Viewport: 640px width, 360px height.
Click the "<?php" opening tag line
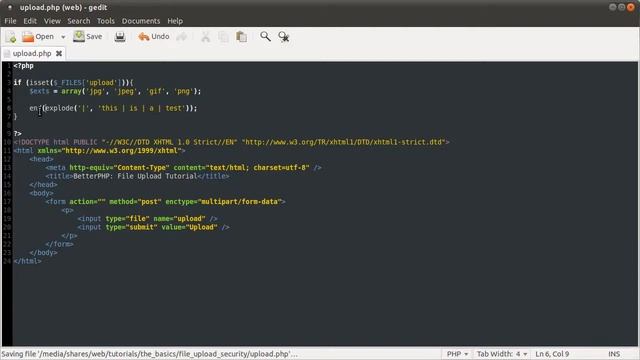coord(24,66)
